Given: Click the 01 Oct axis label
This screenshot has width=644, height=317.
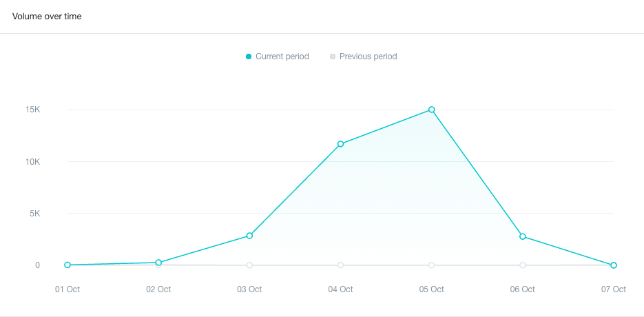Looking at the screenshot, I should 67,289.
